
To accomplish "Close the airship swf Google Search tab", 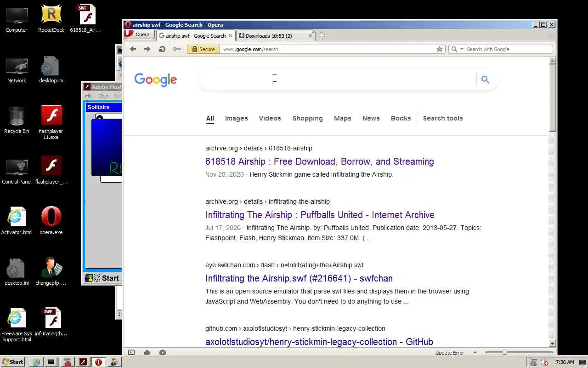I will tap(231, 35).
